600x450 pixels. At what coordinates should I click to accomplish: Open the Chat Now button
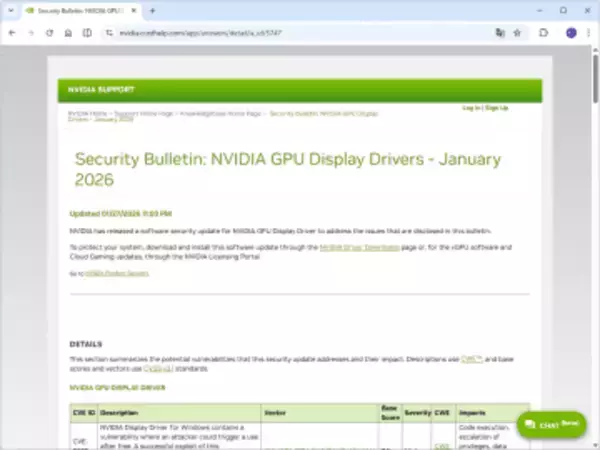[551, 424]
